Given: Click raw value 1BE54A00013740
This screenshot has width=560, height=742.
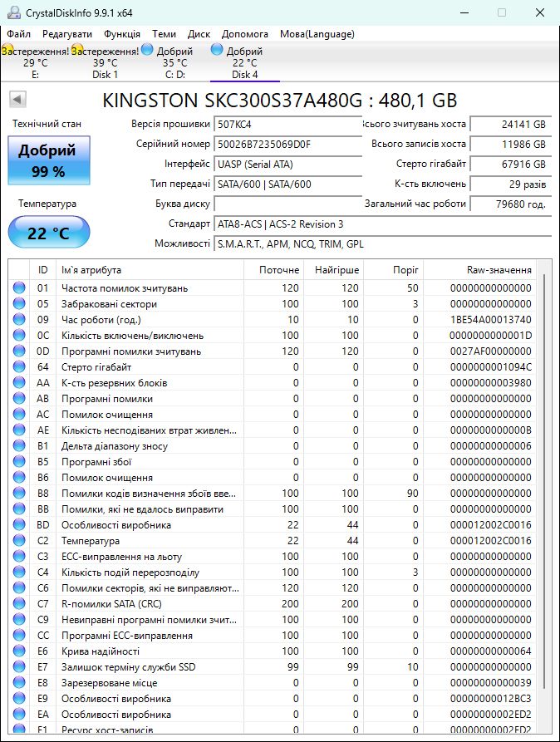Looking at the screenshot, I should point(490,320).
